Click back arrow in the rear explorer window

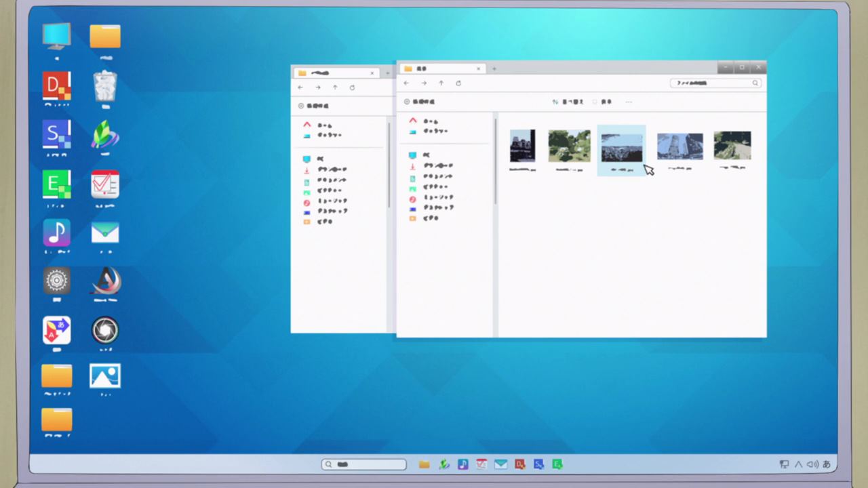300,87
